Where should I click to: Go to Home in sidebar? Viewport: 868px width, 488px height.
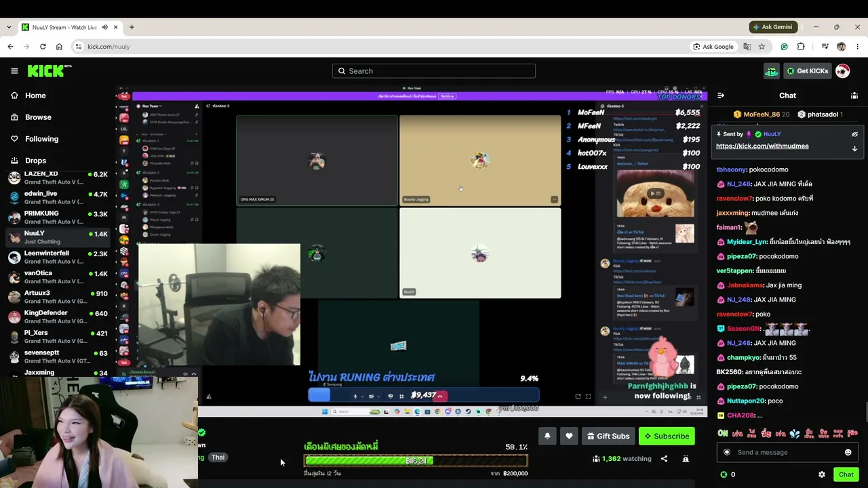click(x=35, y=96)
